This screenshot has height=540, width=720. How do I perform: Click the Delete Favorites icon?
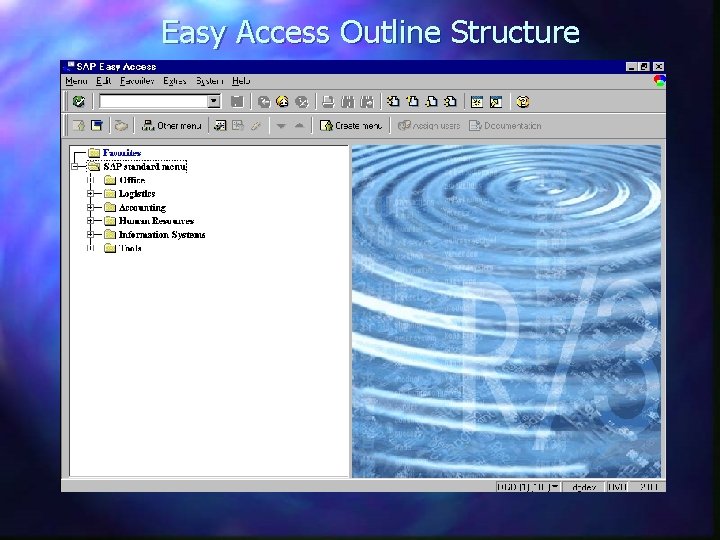point(238,125)
